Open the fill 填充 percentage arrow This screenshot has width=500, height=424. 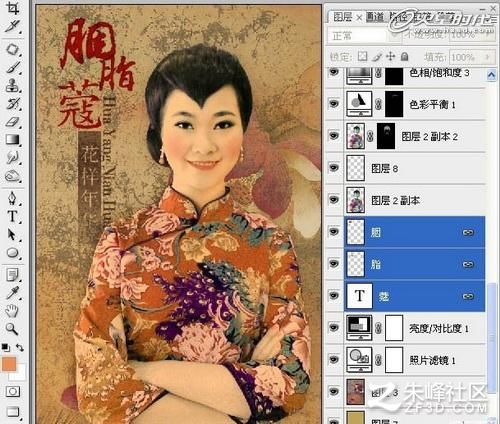488,57
